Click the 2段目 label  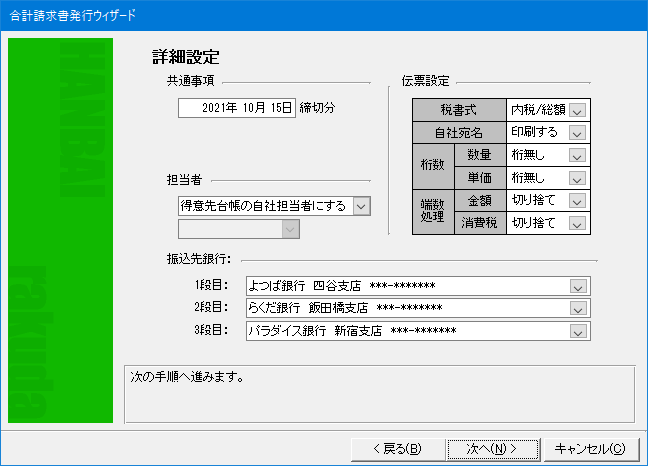(211, 307)
